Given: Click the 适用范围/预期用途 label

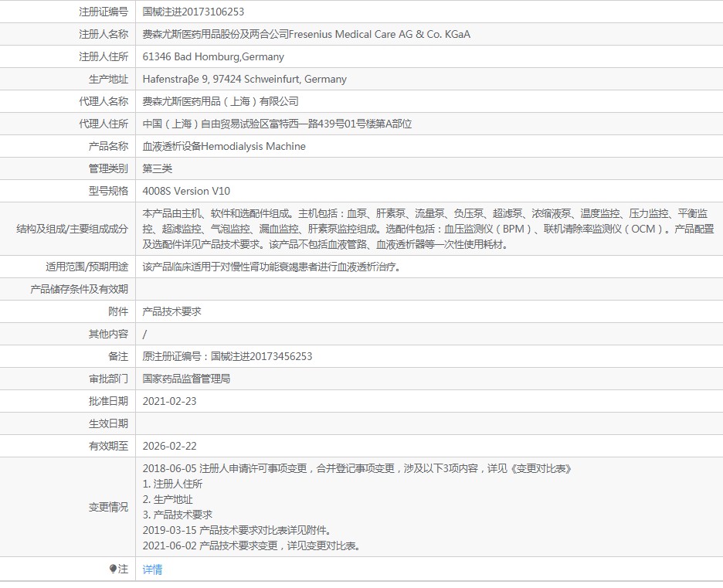Looking at the screenshot, I should click(87, 267).
